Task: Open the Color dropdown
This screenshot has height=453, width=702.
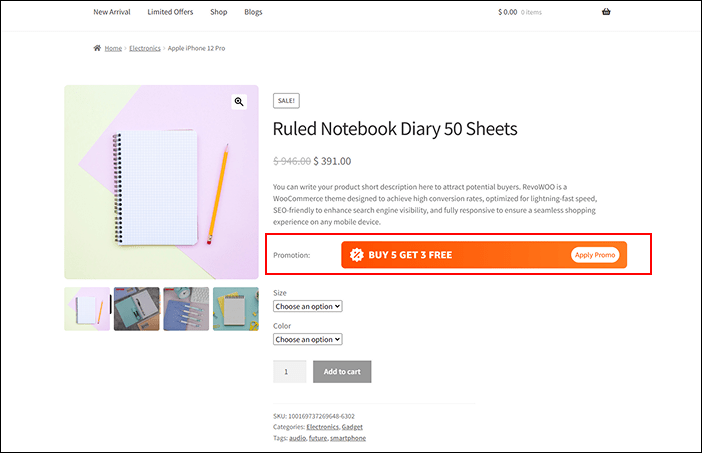Action: point(308,339)
